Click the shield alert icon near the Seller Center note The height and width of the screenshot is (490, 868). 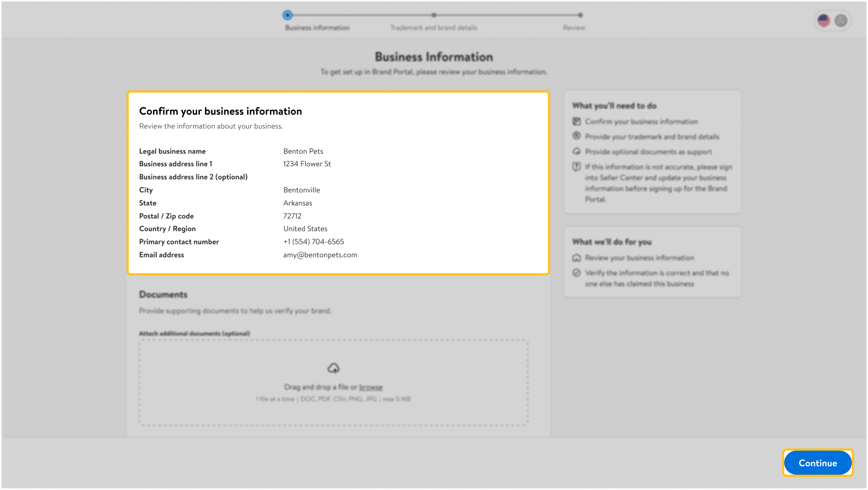coord(577,167)
